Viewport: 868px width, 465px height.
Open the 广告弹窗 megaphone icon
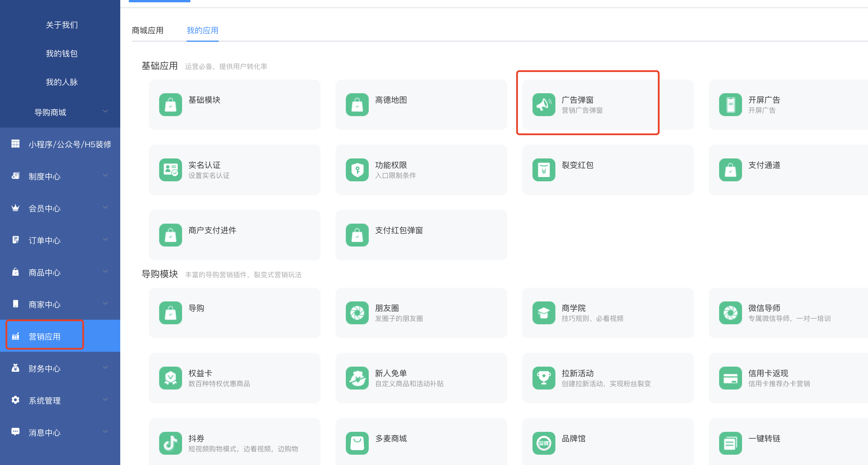point(544,105)
